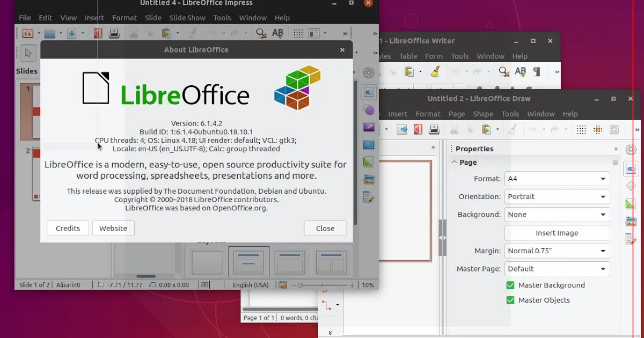Open the Properties deck in the Draw sidebar
This screenshot has width=644, height=338.
coord(631,169)
